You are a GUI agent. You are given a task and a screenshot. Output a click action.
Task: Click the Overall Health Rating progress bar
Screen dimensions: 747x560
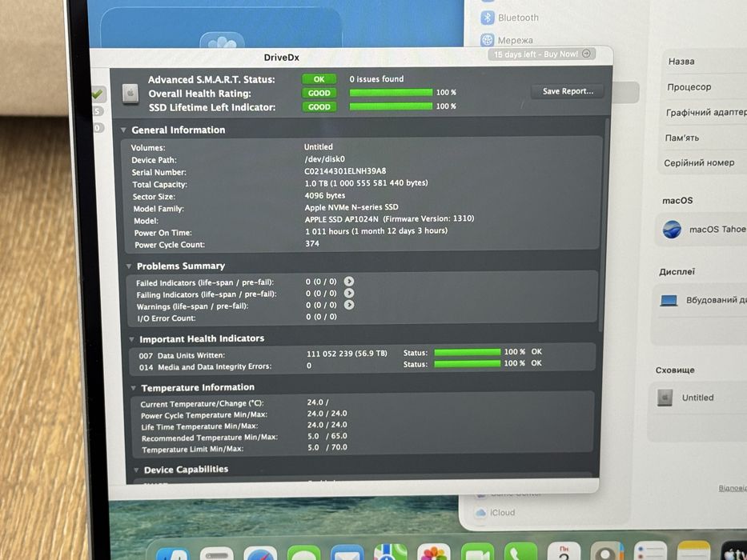(x=392, y=92)
